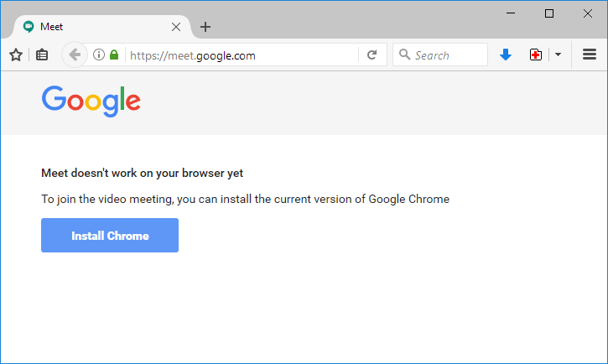Bookmark this page with the star icon
Screen dimensions: 608x364
tap(16, 55)
